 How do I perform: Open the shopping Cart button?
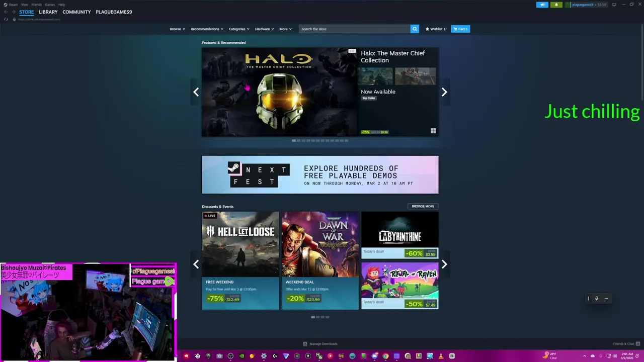pyautogui.click(x=460, y=29)
